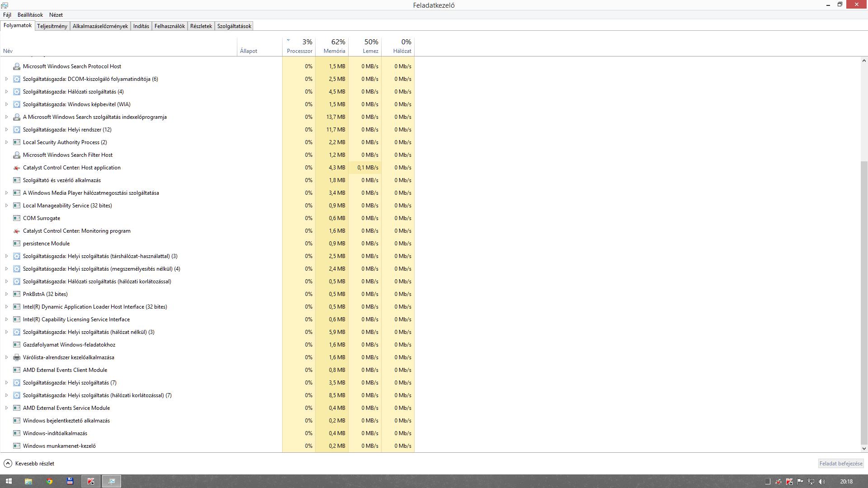Open the Fájl menu
The image size is (868, 488).
click(7, 15)
